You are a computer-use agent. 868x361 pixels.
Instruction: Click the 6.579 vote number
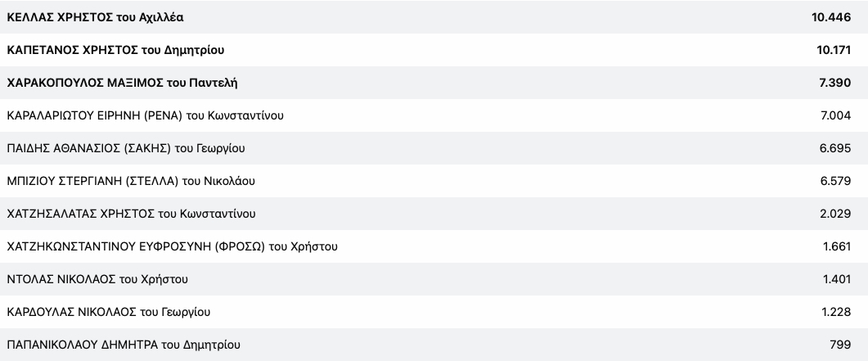pos(835,181)
